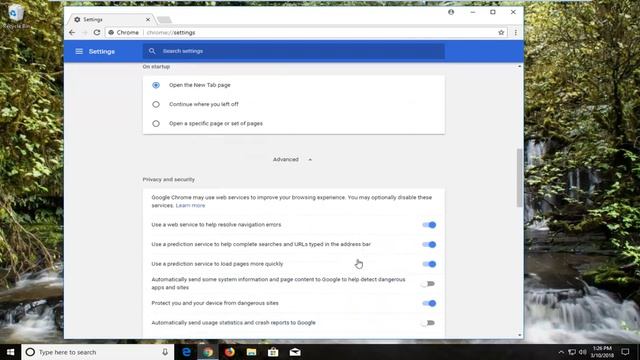640x360 pixels.
Task: Select Continue where you left off
Action: pyautogui.click(x=156, y=104)
